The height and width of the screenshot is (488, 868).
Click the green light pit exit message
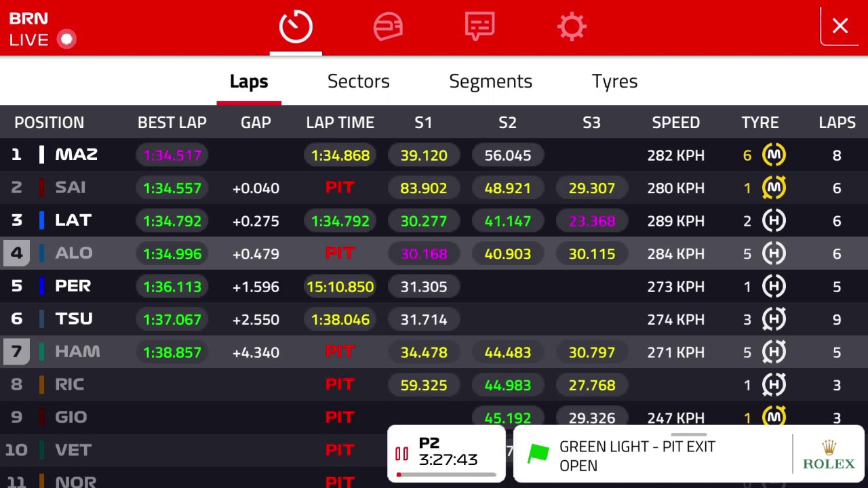(637, 456)
